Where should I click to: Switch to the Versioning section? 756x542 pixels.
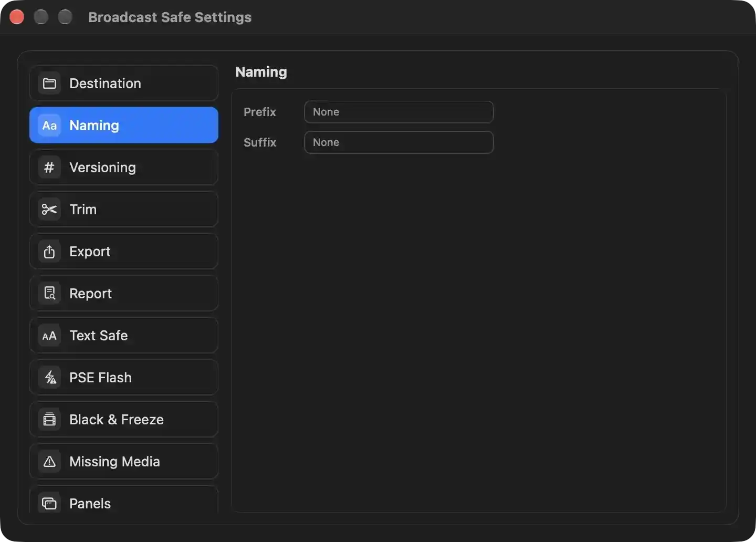coord(124,168)
